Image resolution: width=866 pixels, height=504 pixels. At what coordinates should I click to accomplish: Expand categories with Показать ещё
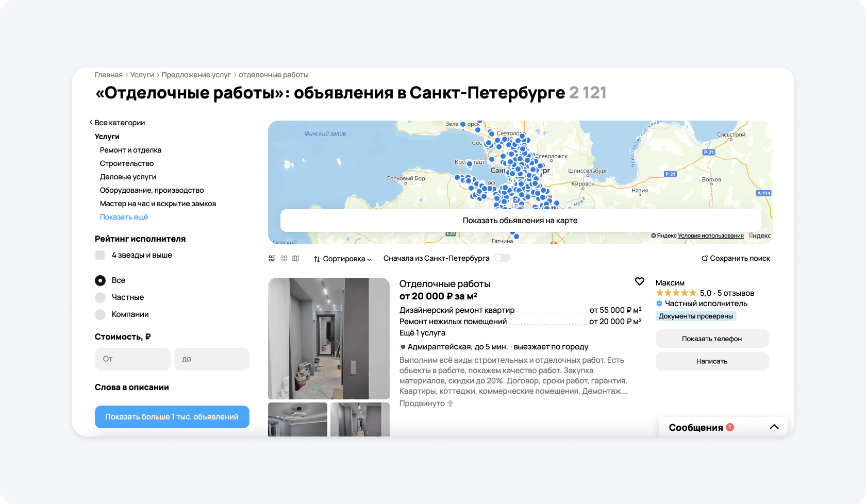tap(124, 217)
